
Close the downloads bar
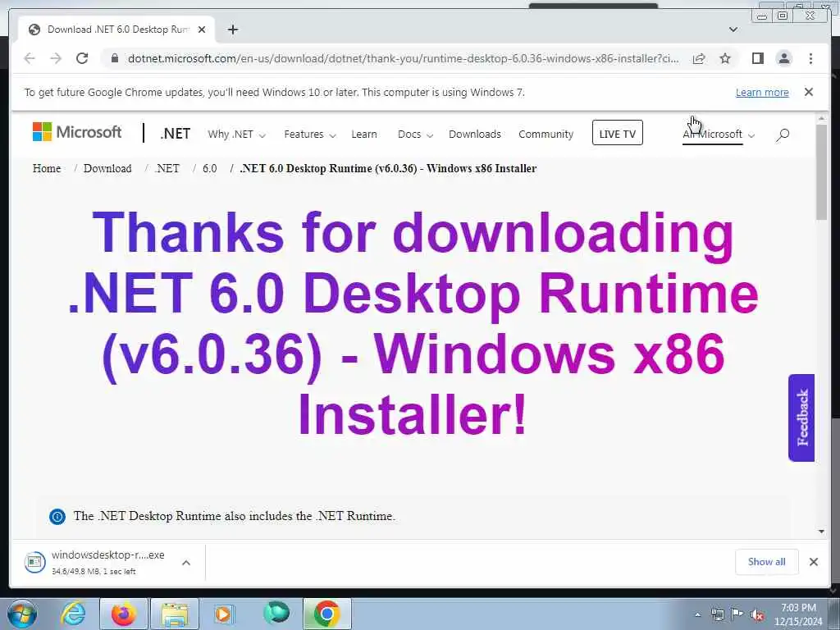pos(814,561)
